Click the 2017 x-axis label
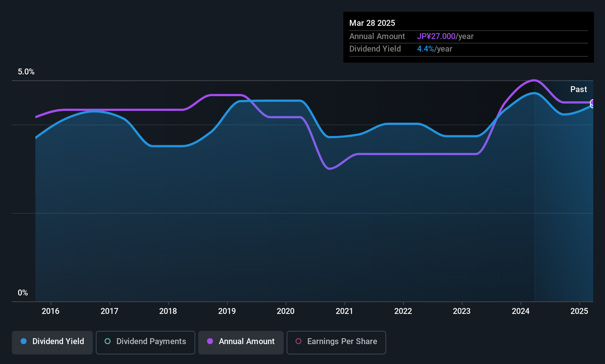 pos(109,311)
